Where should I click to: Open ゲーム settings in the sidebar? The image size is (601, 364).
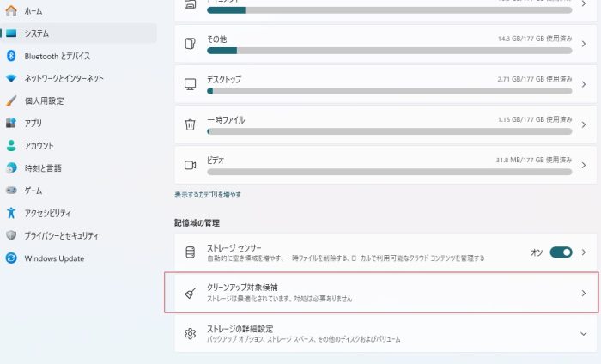(x=79, y=191)
